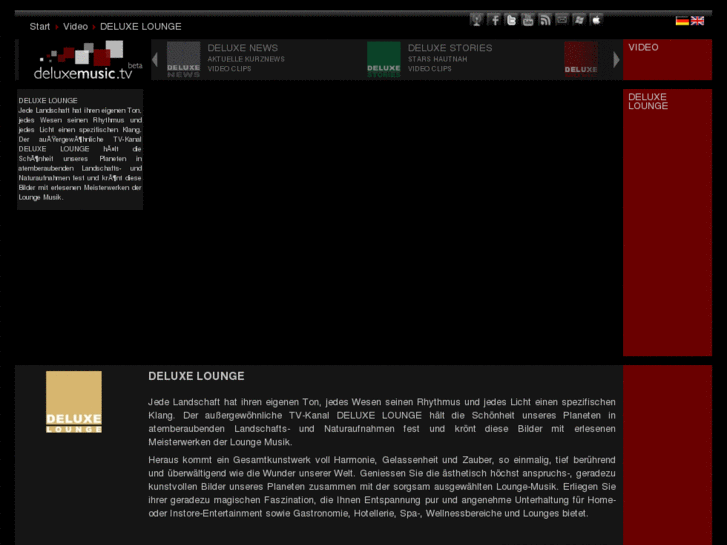The image size is (727, 545).
Task: Open the red DELUXE thumbnail in the carousel
Action: 581,60
